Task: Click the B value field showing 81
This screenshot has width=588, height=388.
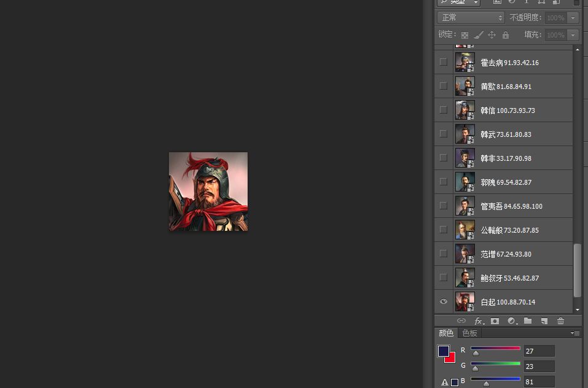Action: point(539,382)
